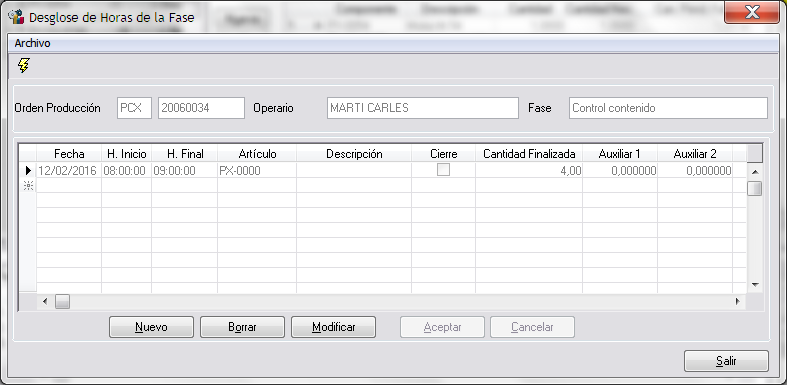This screenshot has width=787, height=385.
Task: Select the Auxiliar 2 cell 0,000000
Action: click(695, 171)
